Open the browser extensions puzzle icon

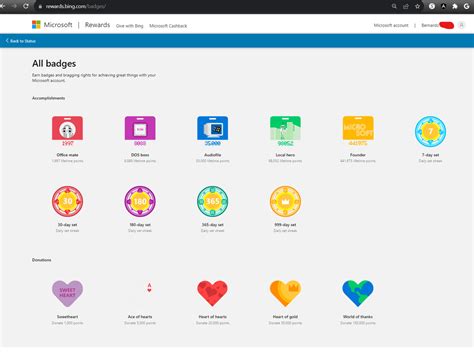(x=455, y=6)
